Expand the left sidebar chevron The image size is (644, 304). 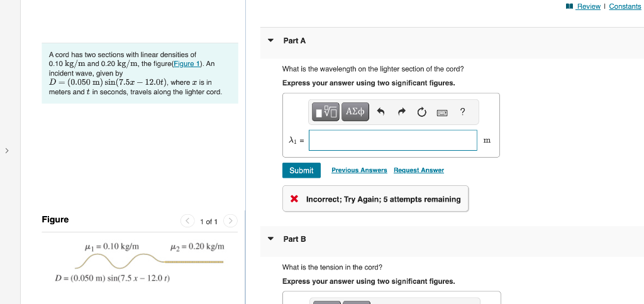pos(6,151)
